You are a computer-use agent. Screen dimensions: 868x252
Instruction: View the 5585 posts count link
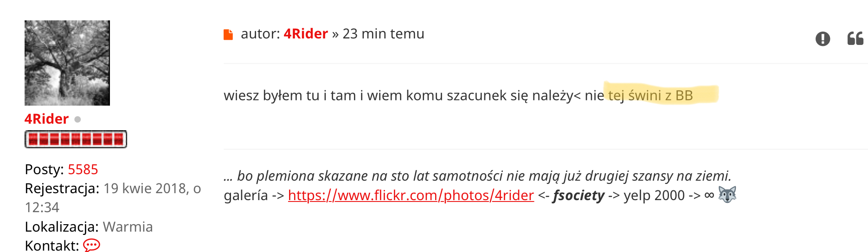[x=83, y=170]
